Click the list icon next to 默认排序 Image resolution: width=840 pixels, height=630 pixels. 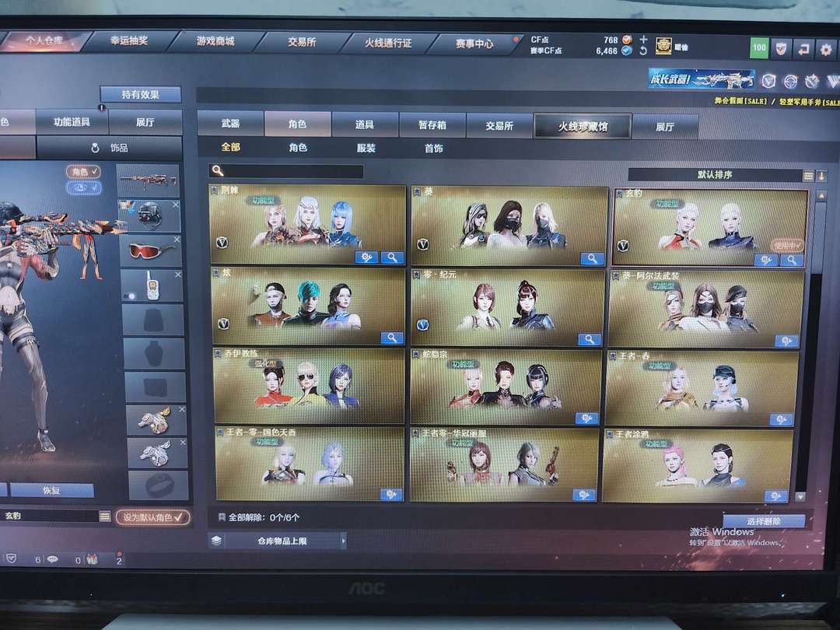tap(808, 176)
